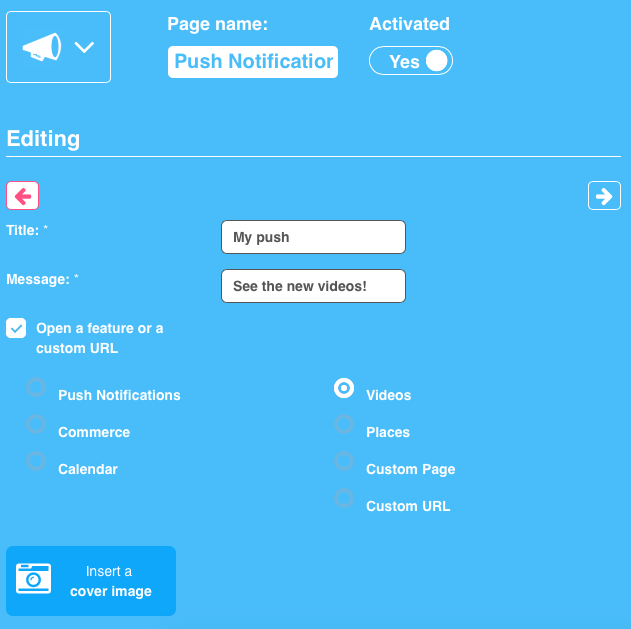Choose the Custom Page radio option
Viewport: 631px width, 629px height.
[x=344, y=462]
